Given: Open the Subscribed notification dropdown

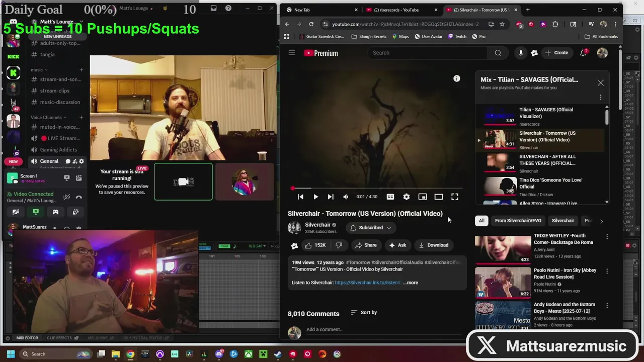Looking at the screenshot, I should click(371, 228).
